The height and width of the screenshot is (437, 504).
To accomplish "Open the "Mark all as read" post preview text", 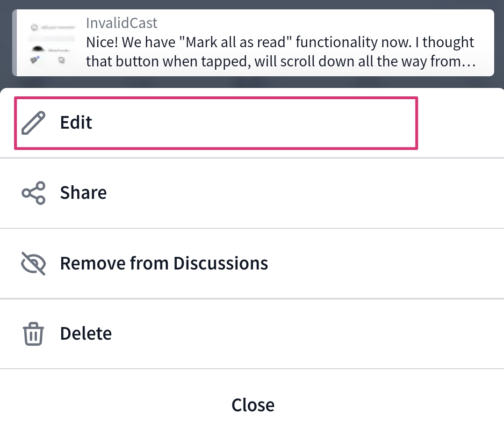I will point(281,52).
